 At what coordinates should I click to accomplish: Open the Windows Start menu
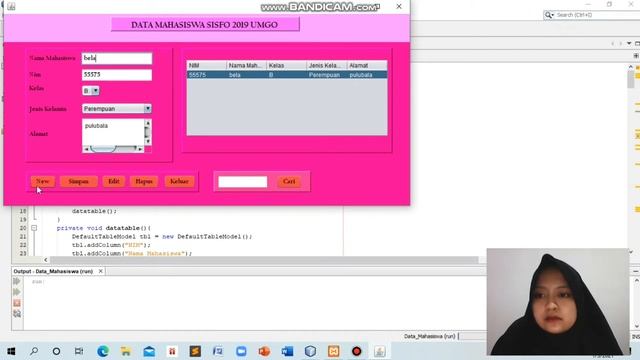click(11, 351)
